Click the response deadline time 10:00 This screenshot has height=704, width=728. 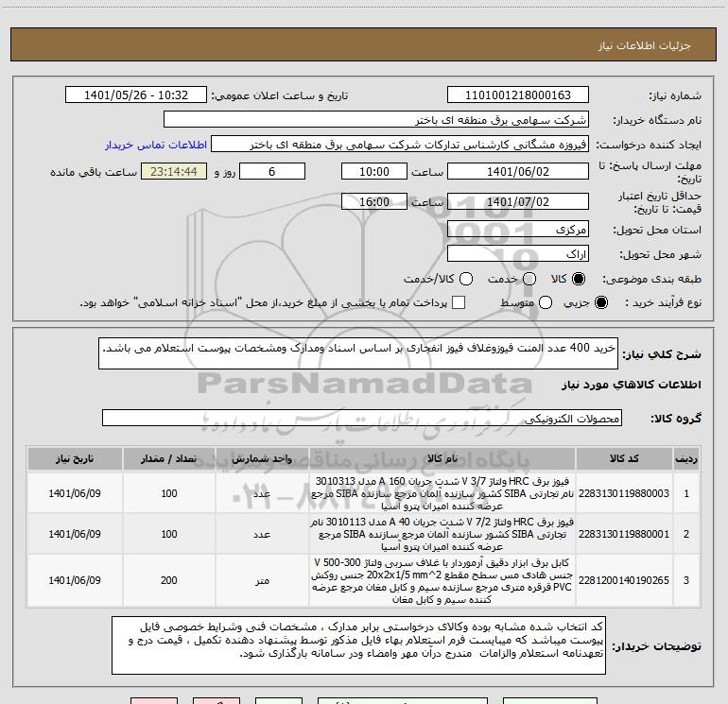(x=374, y=172)
